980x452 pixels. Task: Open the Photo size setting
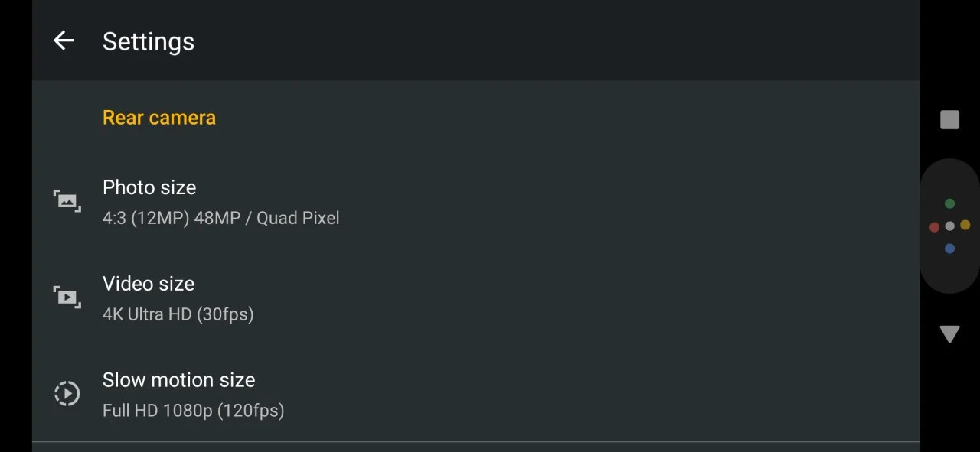475,202
